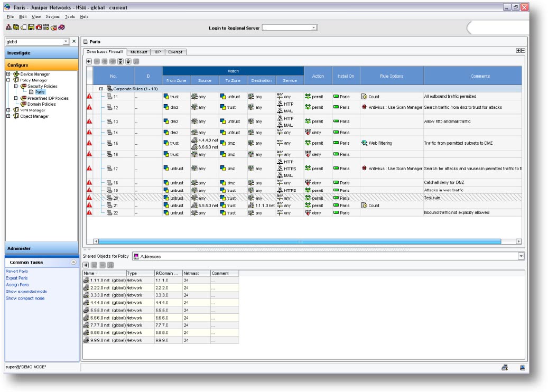The height and width of the screenshot is (392, 548).
Task: Open the Login to Regional Server dropdown
Action: pos(314,27)
